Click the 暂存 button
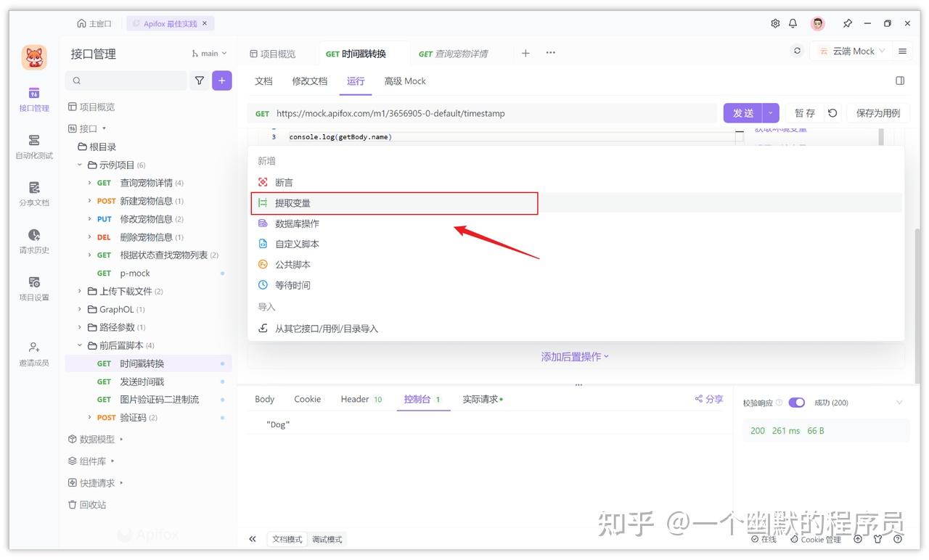The height and width of the screenshot is (560, 929). pyautogui.click(x=805, y=113)
